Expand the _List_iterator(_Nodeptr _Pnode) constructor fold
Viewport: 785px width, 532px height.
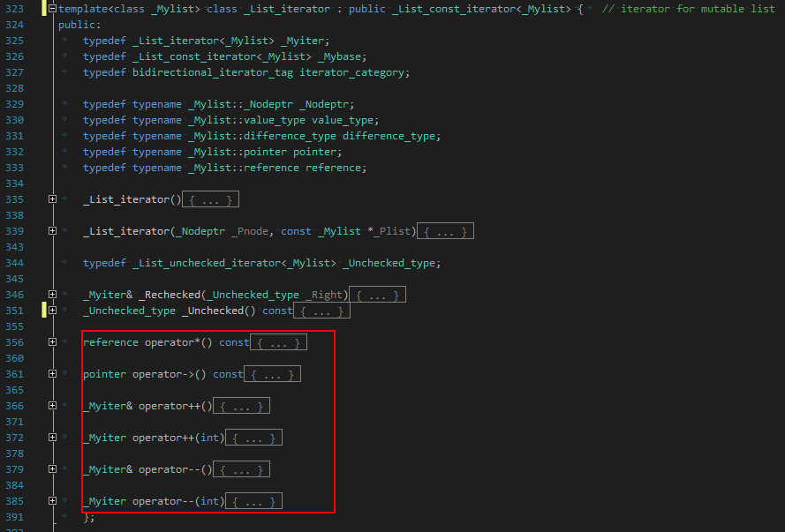(x=53, y=231)
